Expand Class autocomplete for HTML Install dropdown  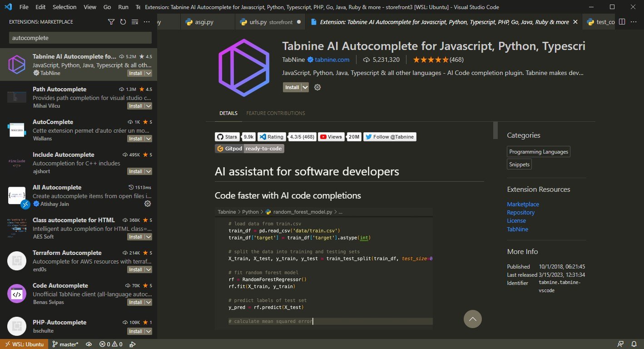[x=149, y=237]
